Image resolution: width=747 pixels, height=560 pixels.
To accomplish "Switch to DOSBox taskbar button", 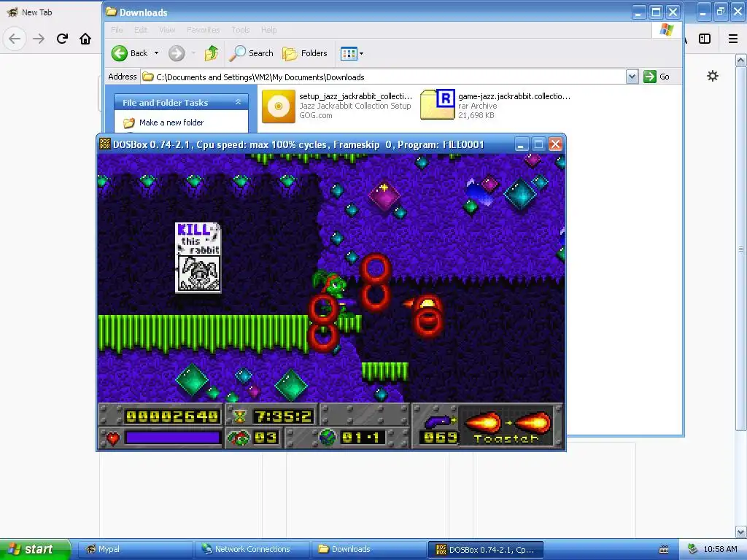I will (486, 550).
